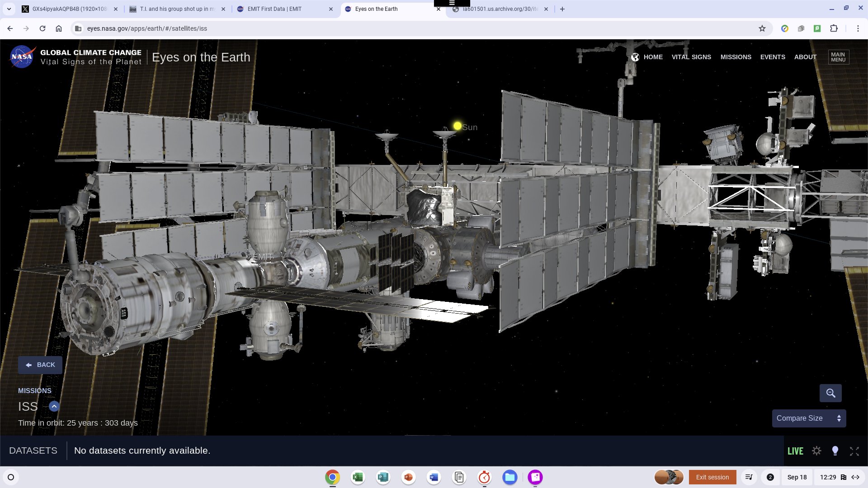Open the purple app on the shelf
868x488 pixels.
pos(535,477)
